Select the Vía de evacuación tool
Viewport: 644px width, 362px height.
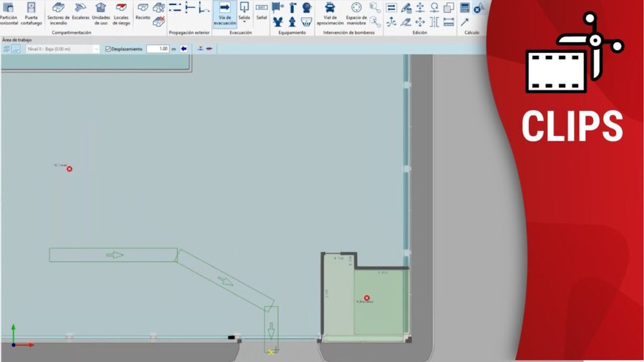225,13
